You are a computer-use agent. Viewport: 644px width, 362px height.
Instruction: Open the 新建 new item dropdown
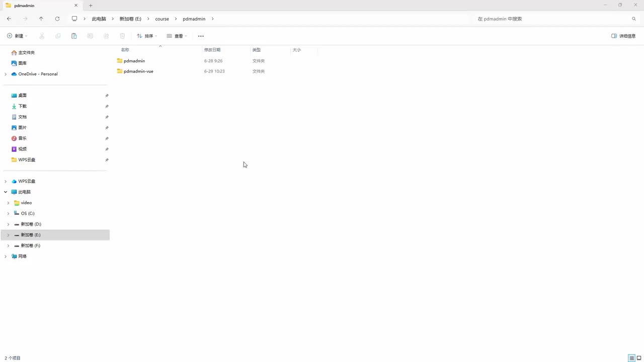pos(18,36)
